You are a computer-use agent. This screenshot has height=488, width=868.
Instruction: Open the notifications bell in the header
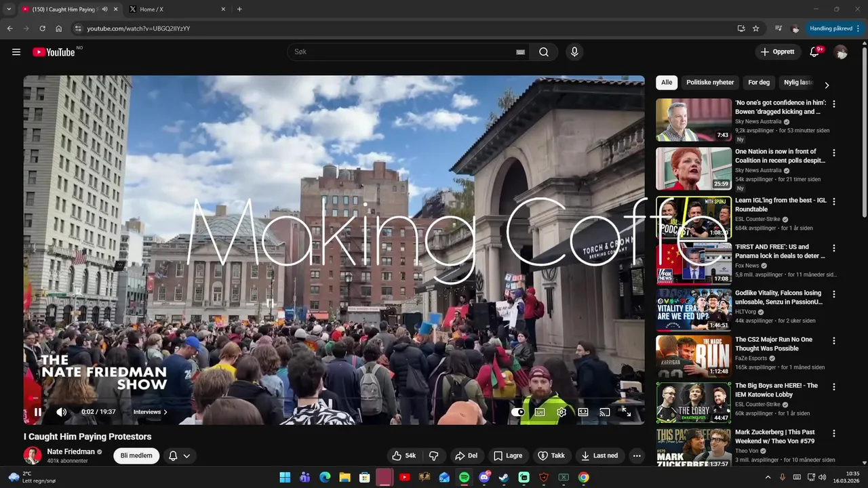pos(815,52)
